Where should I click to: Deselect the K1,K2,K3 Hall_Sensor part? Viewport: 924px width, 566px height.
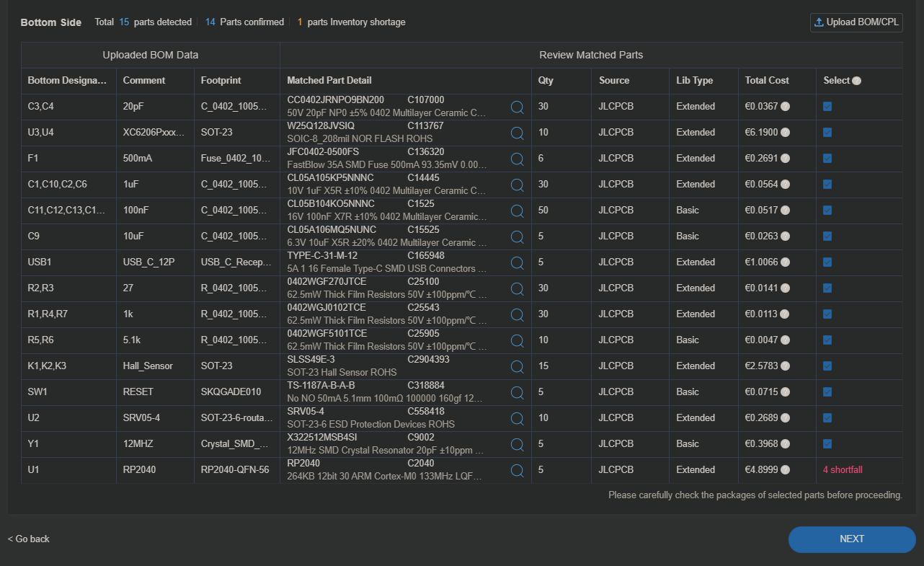(x=827, y=366)
